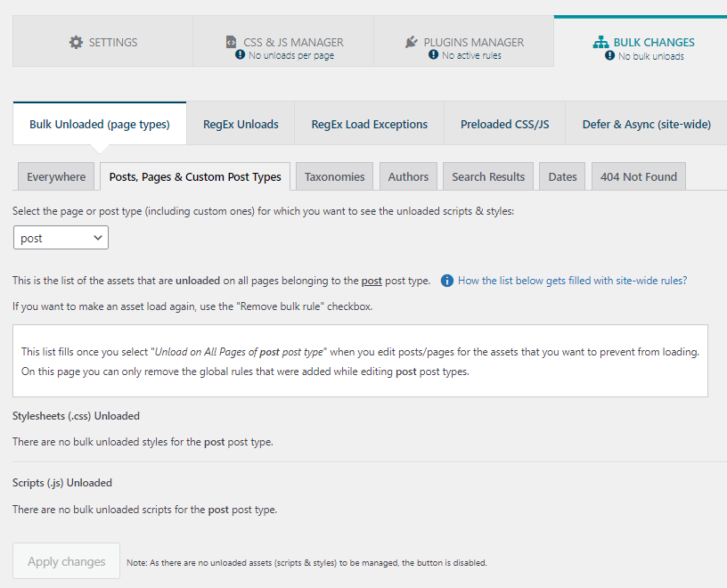Click the alert icon next to No active rules
The image size is (727, 588).
tap(434, 55)
